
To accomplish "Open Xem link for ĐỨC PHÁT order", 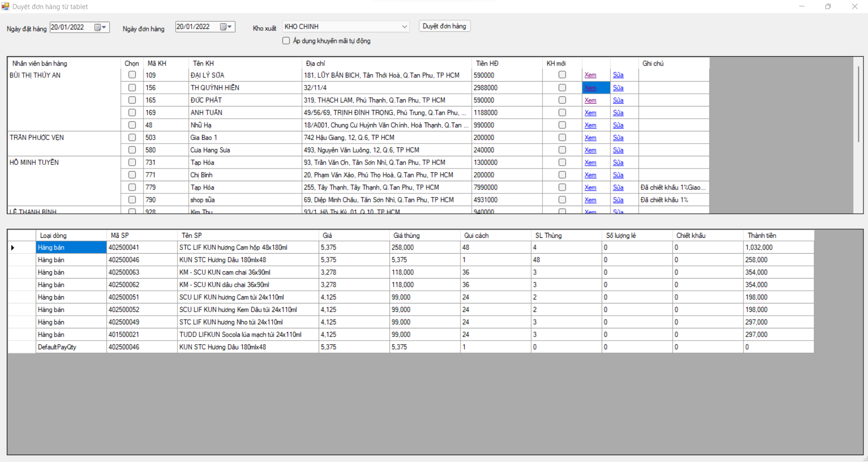I will [590, 101].
